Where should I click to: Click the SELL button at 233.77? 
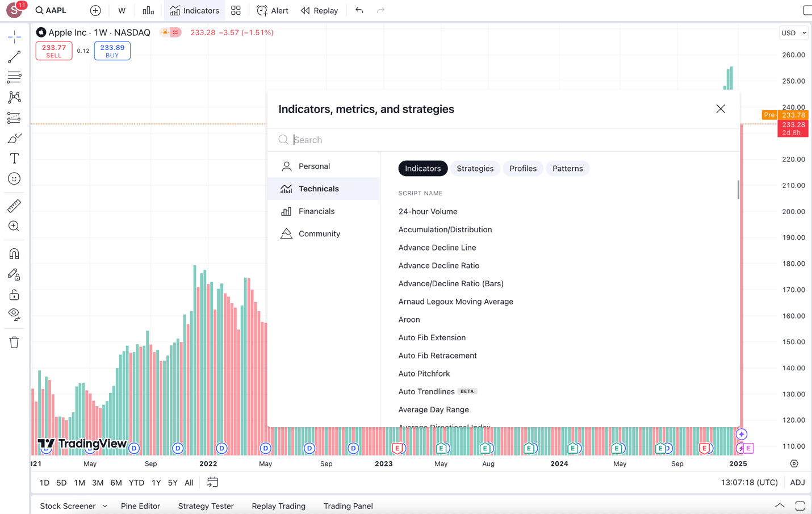53,51
